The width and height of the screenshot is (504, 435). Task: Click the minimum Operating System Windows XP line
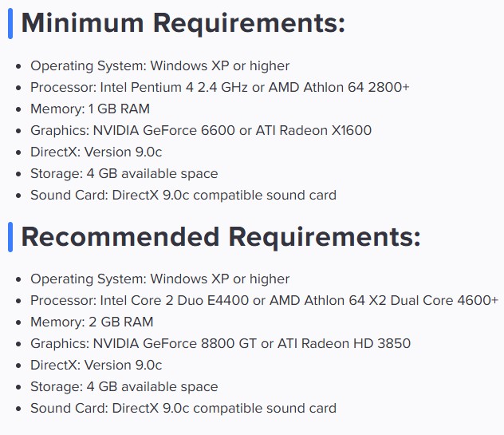pyautogui.click(x=159, y=66)
